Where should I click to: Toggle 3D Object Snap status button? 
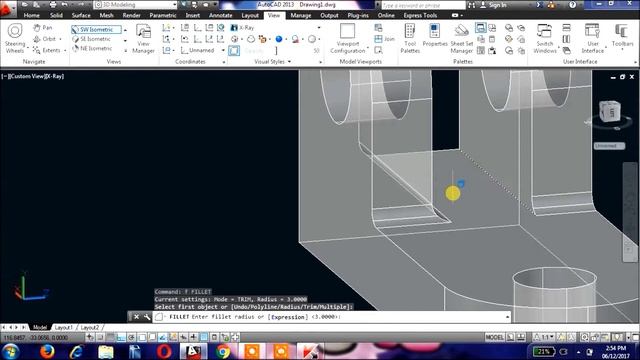click(152, 337)
